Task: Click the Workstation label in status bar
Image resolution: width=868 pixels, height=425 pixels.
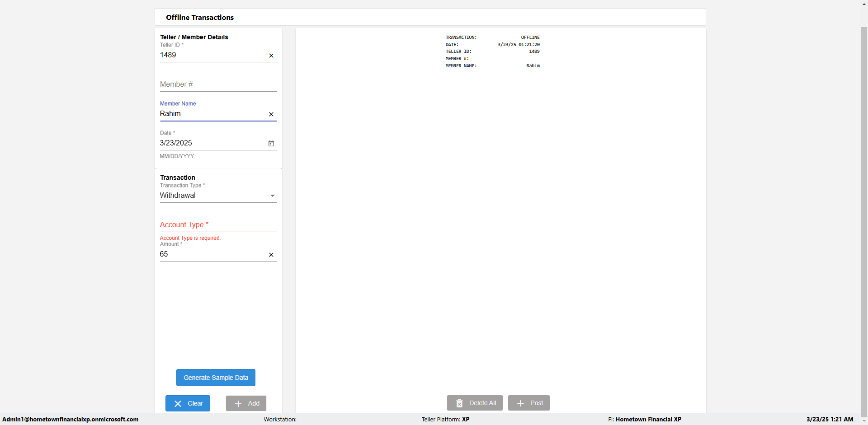Action: (x=280, y=419)
